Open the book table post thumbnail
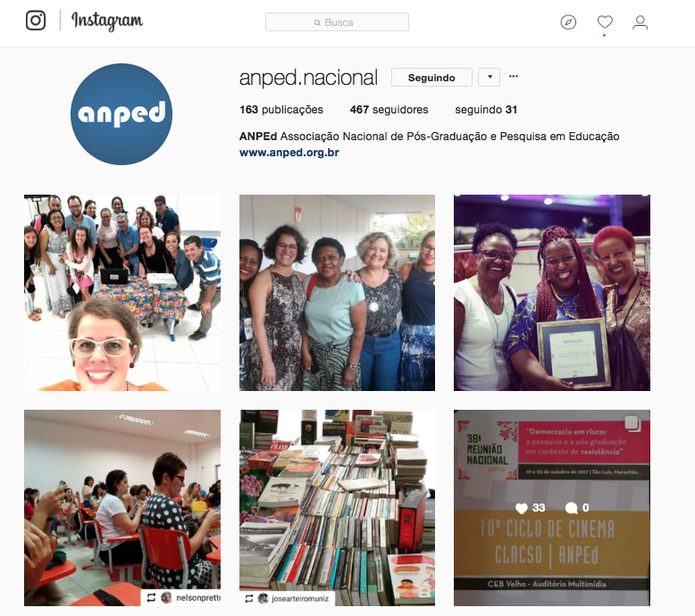 point(337,508)
